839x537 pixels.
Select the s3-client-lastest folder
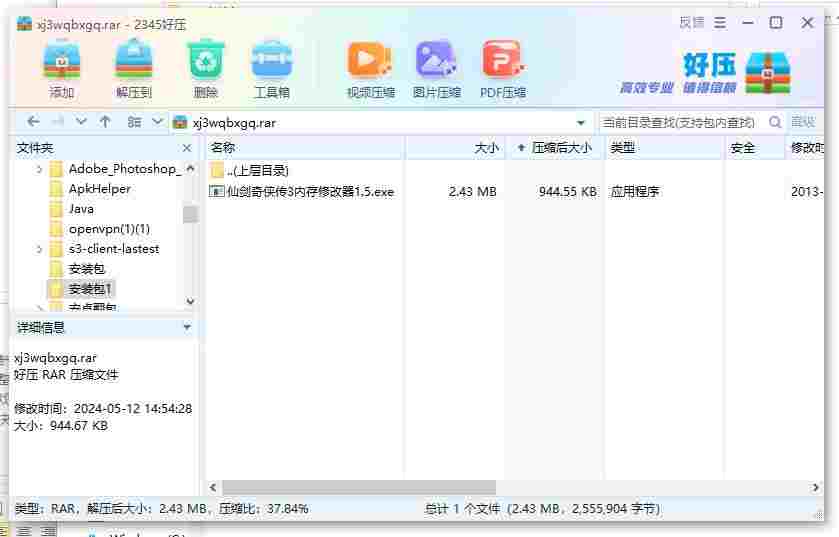[x=114, y=249]
